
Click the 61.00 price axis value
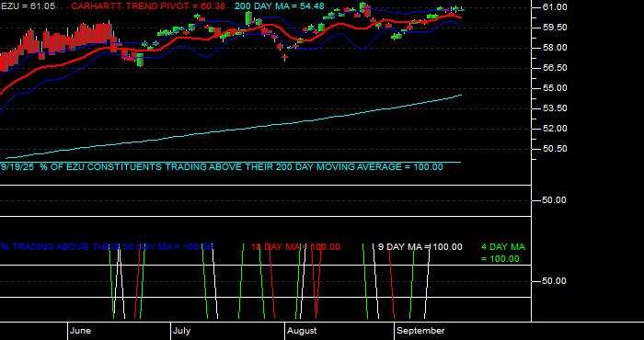click(x=555, y=7)
